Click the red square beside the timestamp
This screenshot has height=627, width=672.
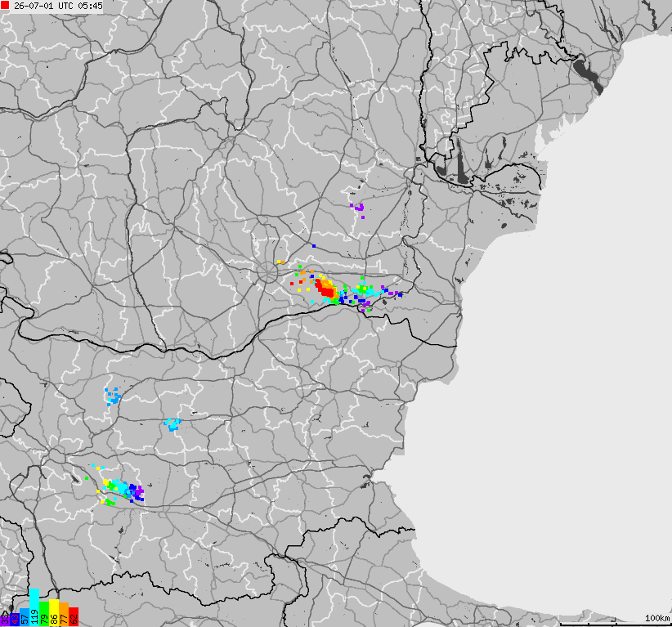coord(5,6)
